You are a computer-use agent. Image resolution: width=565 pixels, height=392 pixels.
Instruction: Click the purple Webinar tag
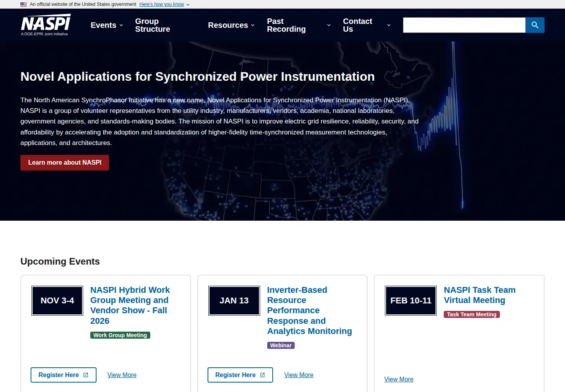281,345
